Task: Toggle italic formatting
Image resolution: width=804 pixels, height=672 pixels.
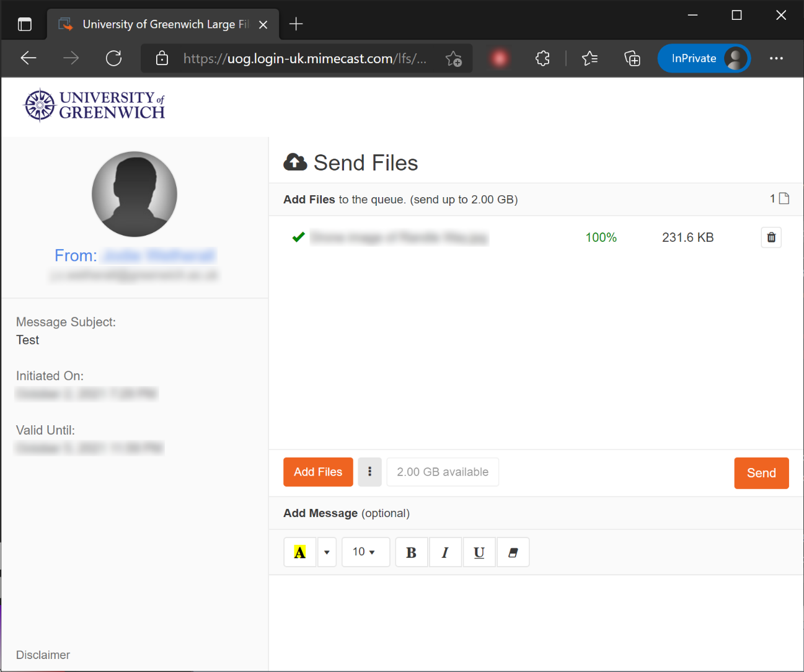Action: [x=445, y=552]
